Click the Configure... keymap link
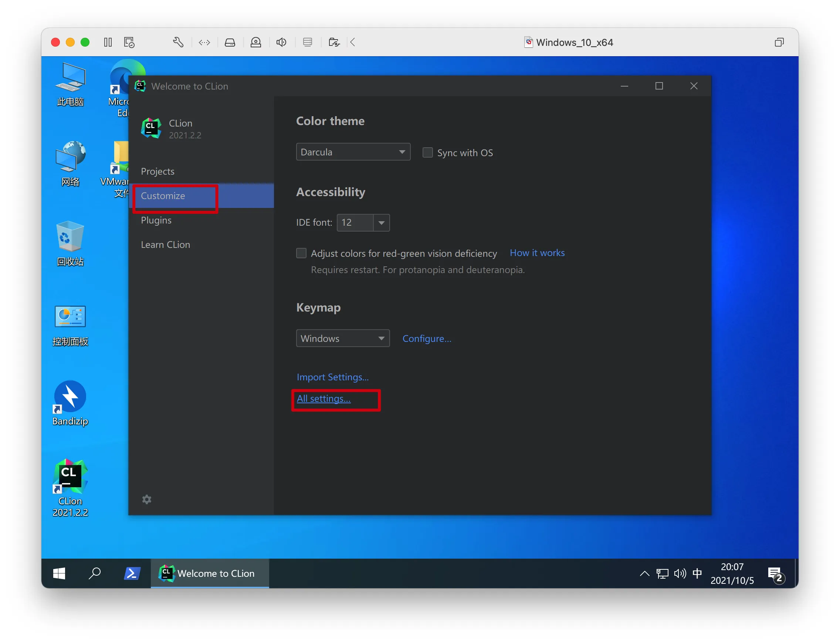This screenshot has height=643, width=840. click(x=427, y=339)
